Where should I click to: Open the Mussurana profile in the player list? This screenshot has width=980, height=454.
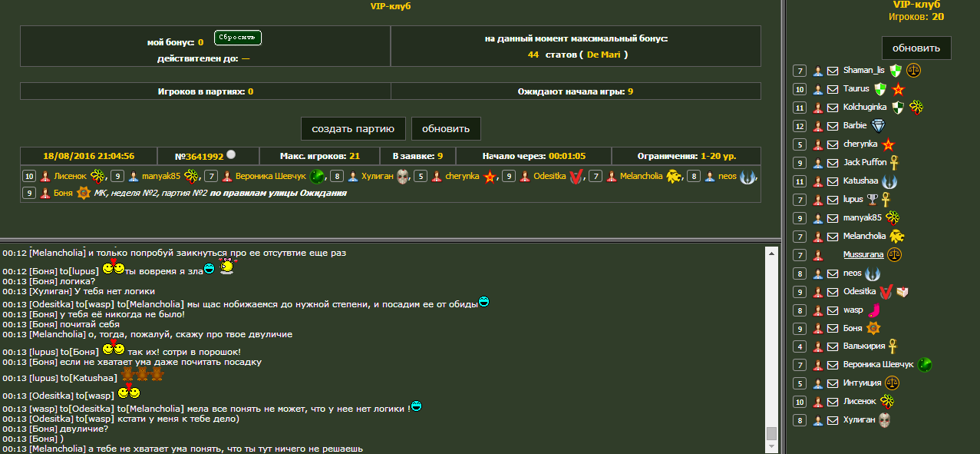click(863, 254)
